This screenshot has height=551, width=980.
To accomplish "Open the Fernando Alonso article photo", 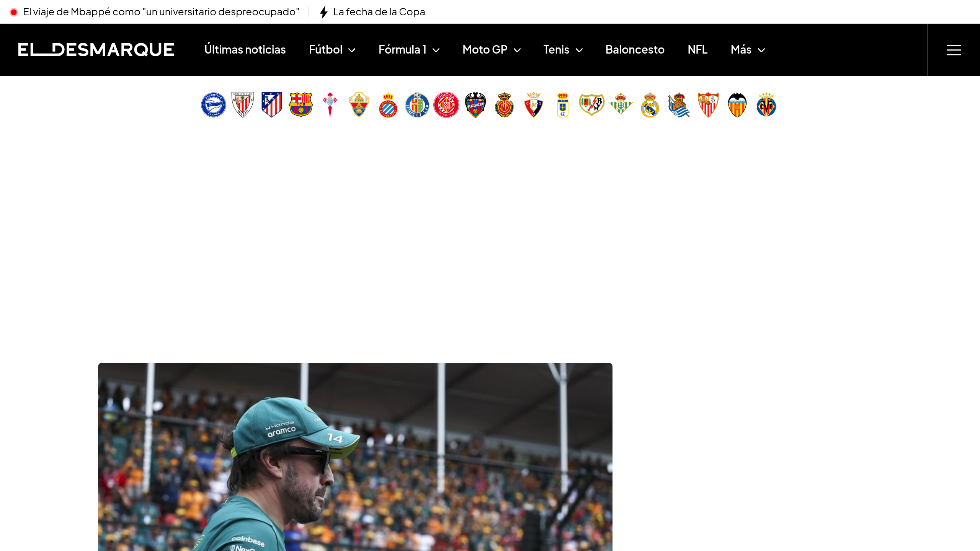I will coord(355,457).
